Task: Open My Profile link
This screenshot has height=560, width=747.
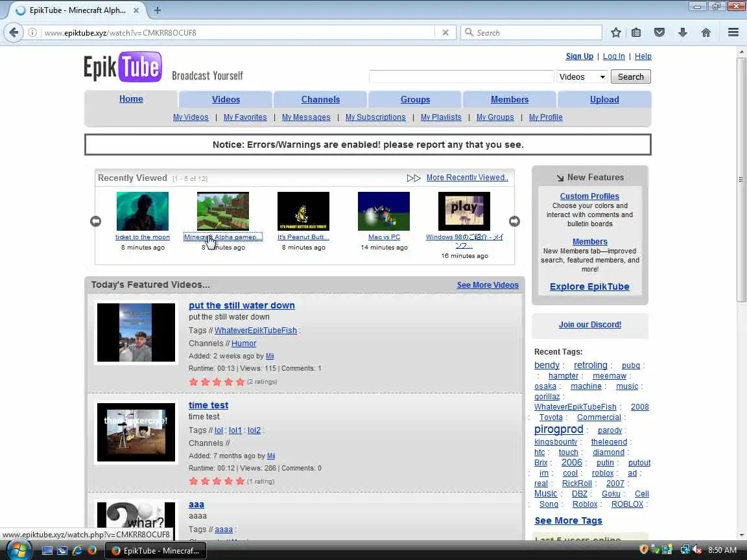Action: tap(545, 117)
